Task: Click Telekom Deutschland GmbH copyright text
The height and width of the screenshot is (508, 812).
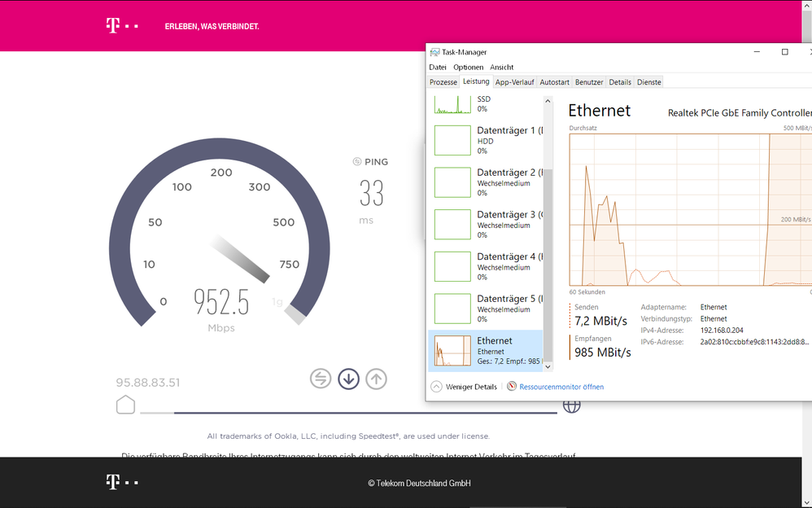Action: point(420,483)
